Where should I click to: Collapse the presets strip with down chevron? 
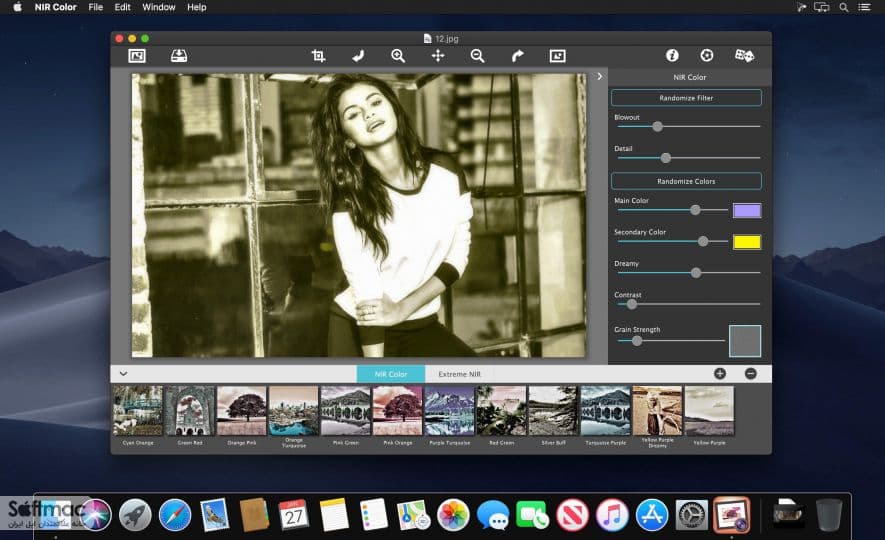pyautogui.click(x=123, y=374)
